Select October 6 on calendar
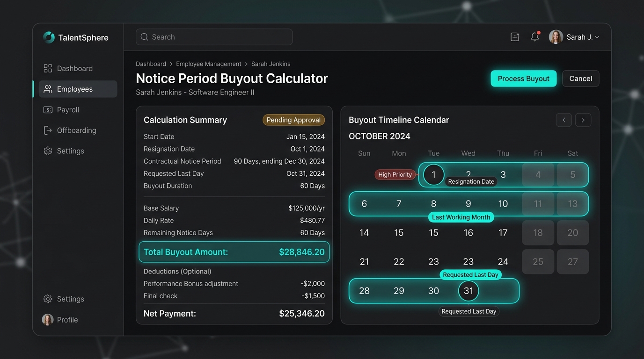The width and height of the screenshot is (644, 359). coord(364,204)
